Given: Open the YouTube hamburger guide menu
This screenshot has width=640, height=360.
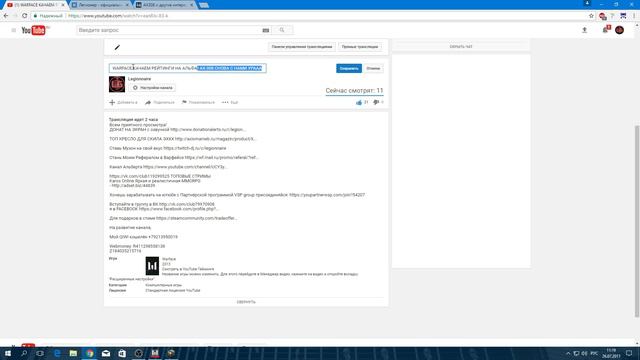Looking at the screenshot, I should coord(13,30).
